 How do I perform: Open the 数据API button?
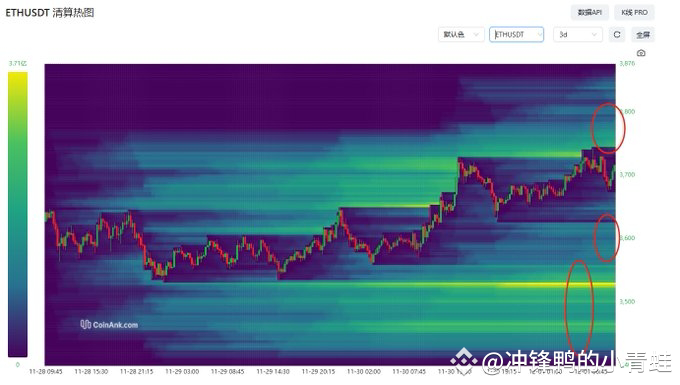pyautogui.click(x=589, y=13)
